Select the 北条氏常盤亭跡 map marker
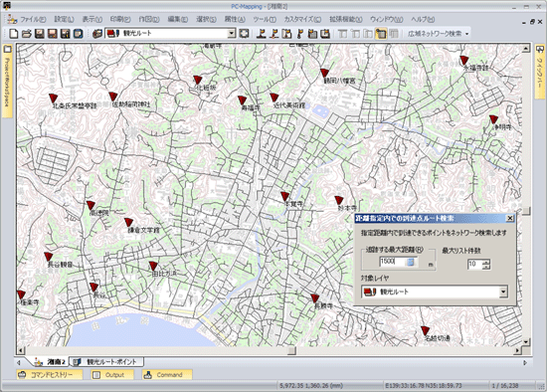547x392 pixels. click(x=53, y=98)
